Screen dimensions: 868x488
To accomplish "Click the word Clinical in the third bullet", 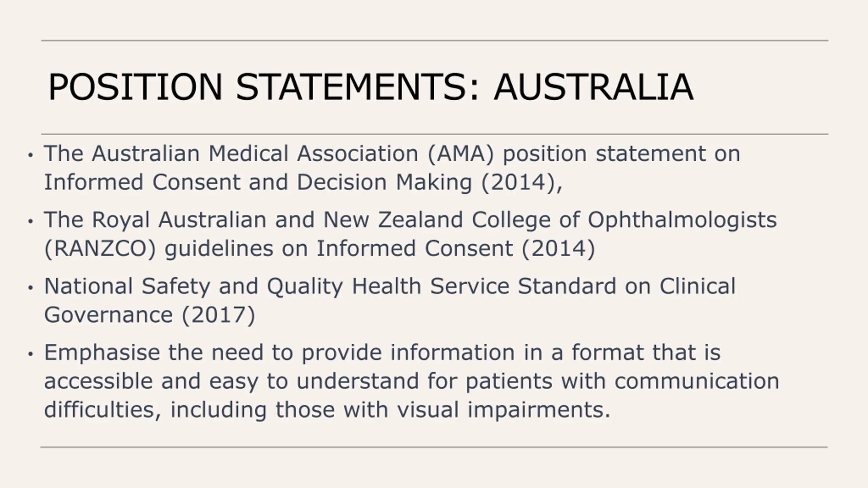I will 697,286.
